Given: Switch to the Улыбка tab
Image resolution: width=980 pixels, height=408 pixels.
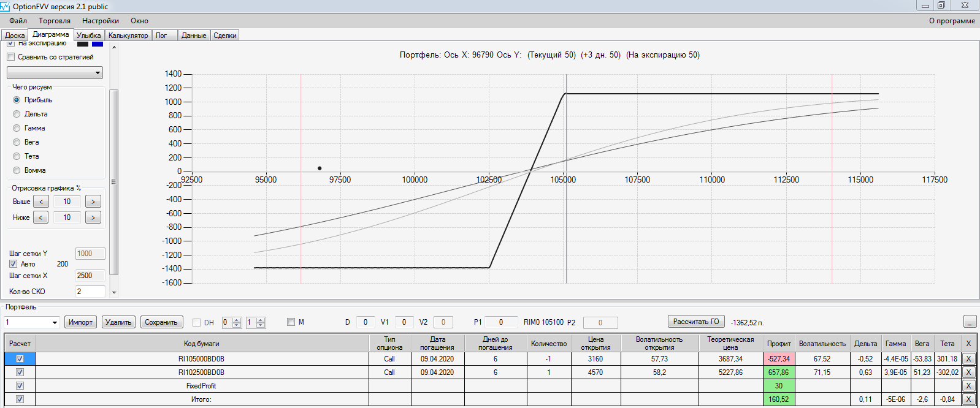Looking at the screenshot, I should click(x=89, y=36).
